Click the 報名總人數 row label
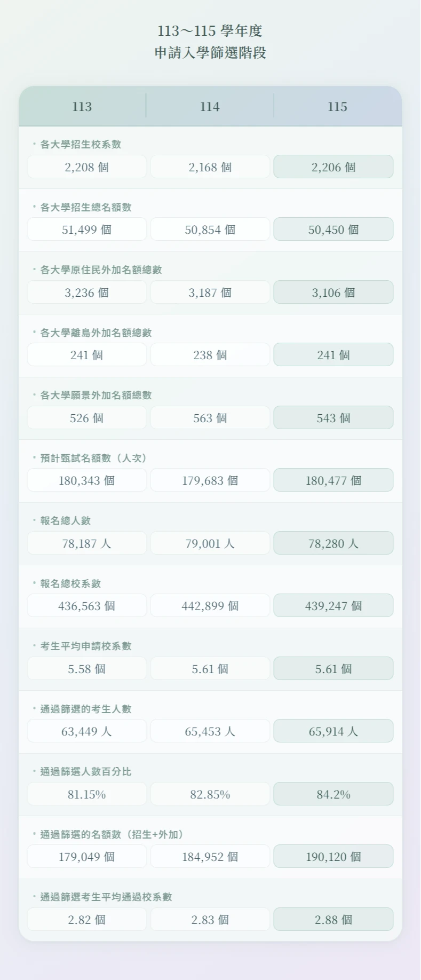421x980 pixels. pos(66,520)
